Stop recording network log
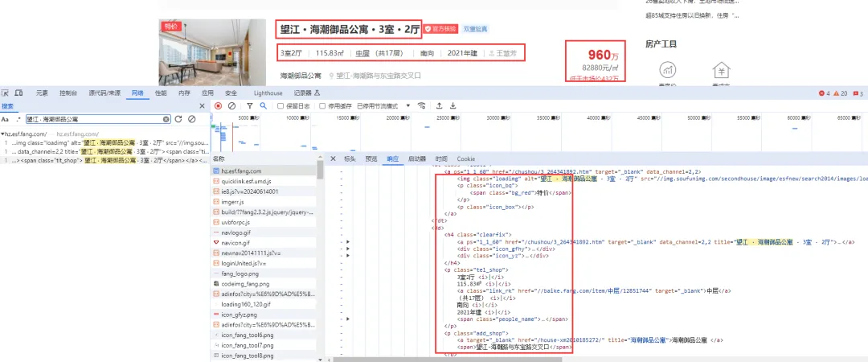The width and height of the screenshot is (868, 362). tap(218, 106)
